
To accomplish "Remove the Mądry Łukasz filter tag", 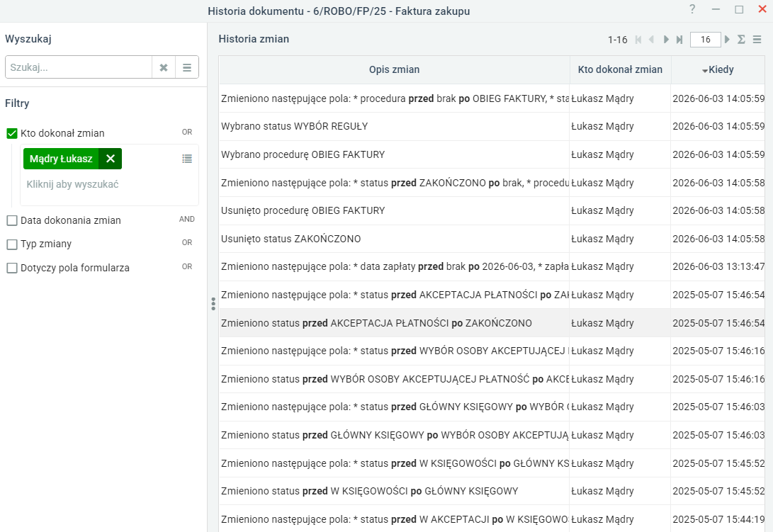I will [111, 159].
